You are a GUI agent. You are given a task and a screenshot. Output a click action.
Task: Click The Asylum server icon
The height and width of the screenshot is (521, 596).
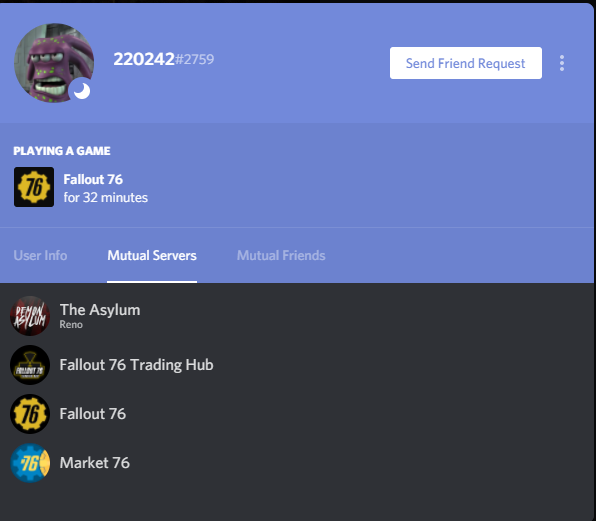pos(30,316)
